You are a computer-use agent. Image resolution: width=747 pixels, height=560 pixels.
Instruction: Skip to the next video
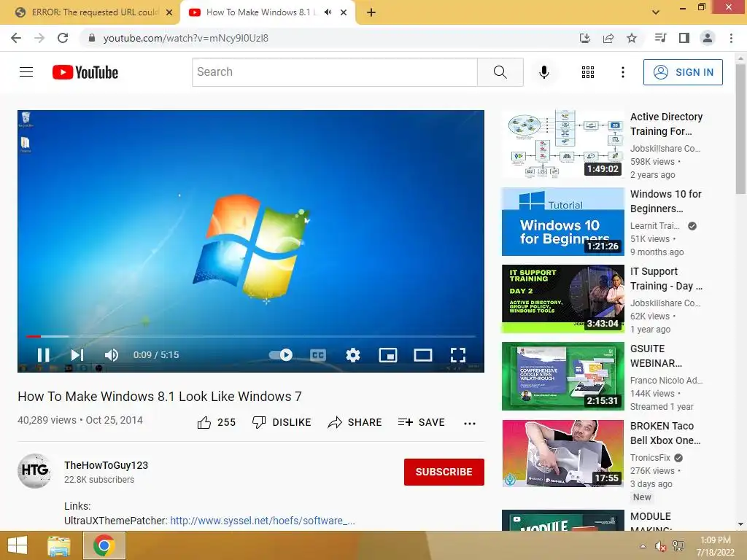(77, 355)
